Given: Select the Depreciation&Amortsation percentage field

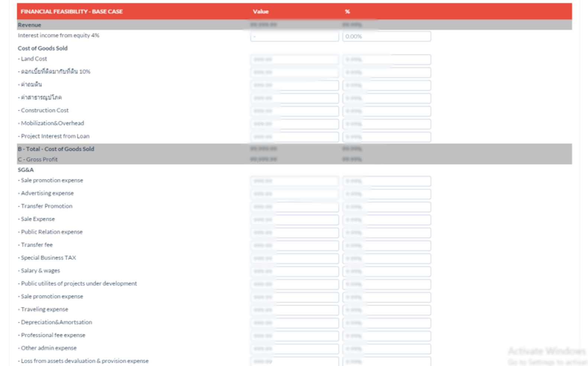Looking at the screenshot, I should (387, 323).
